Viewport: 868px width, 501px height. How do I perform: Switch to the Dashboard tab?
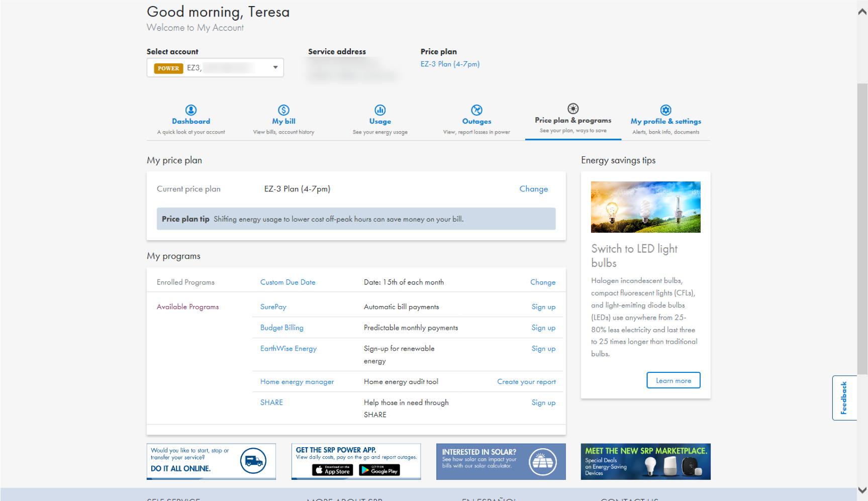[191, 121]
